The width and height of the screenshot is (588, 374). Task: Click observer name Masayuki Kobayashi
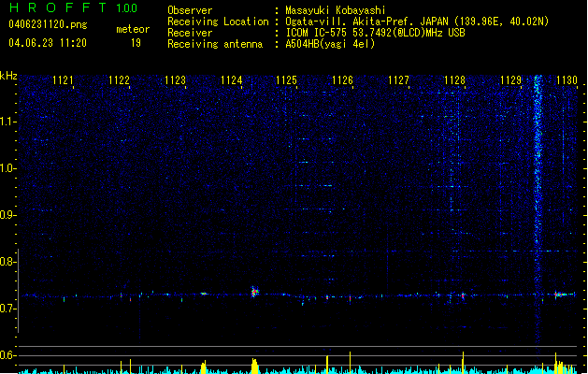click(x=336, y=10)
